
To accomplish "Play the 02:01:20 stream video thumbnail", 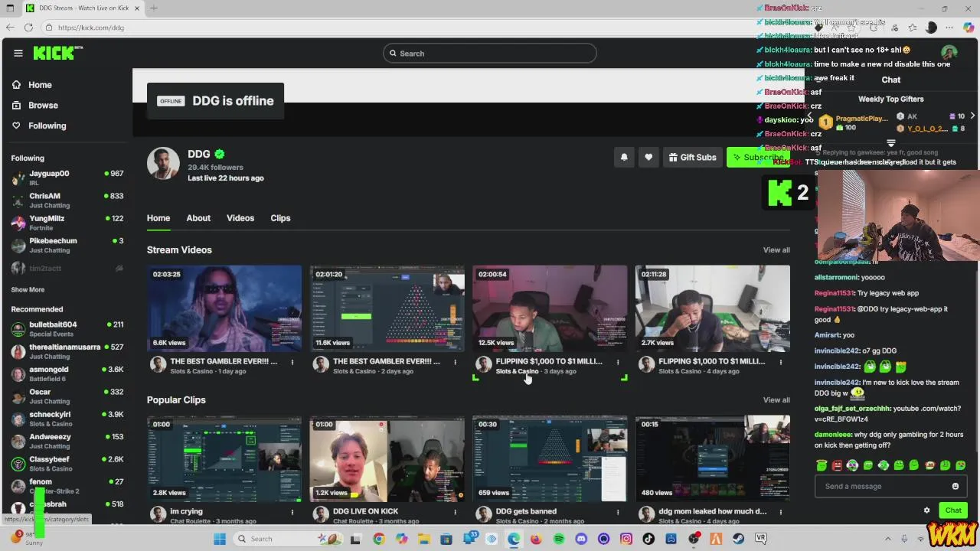I will [x=387, y=308].
